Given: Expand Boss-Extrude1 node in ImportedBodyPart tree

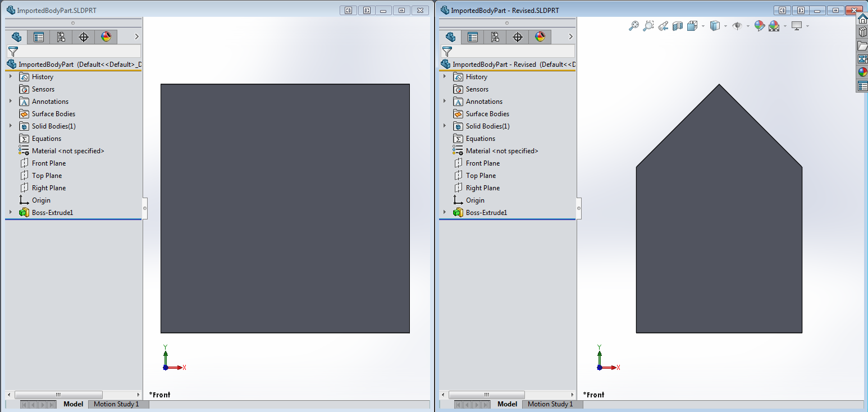Looking at the screenshot, I should click(x=11, y=212).
